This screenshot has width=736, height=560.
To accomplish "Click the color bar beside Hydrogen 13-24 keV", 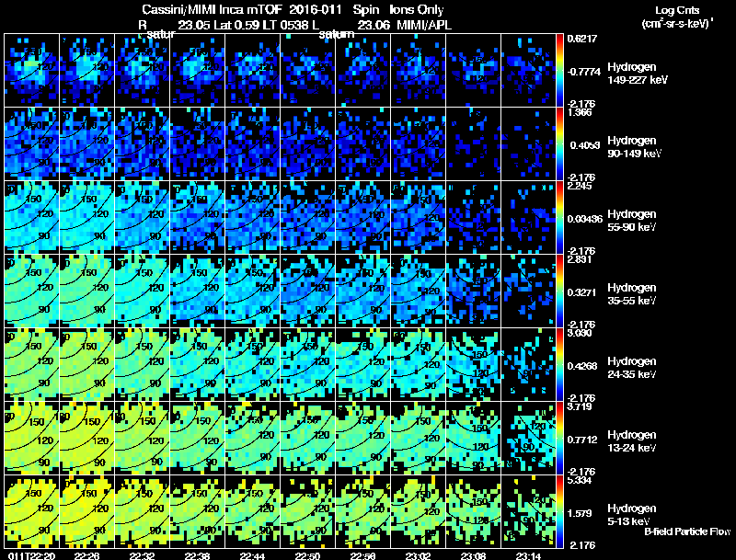I will tap(561, 438).
